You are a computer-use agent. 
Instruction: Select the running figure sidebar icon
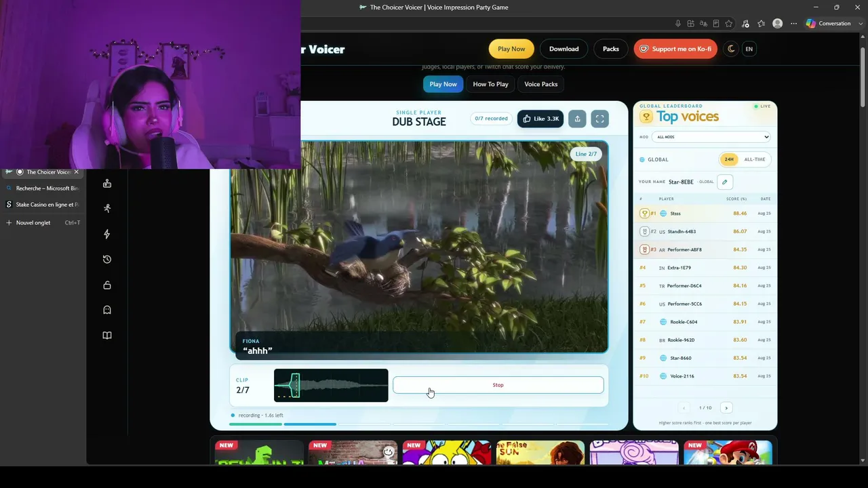pyautogui.click(x=107, y=209)
